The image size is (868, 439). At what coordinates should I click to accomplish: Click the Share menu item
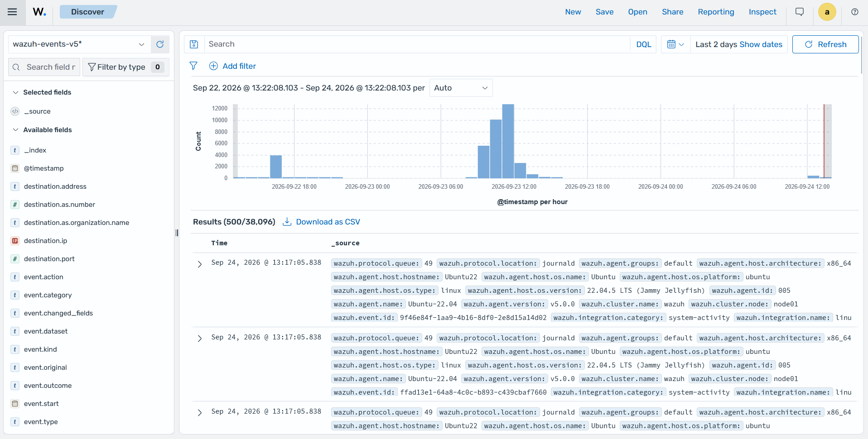[672, 12]
